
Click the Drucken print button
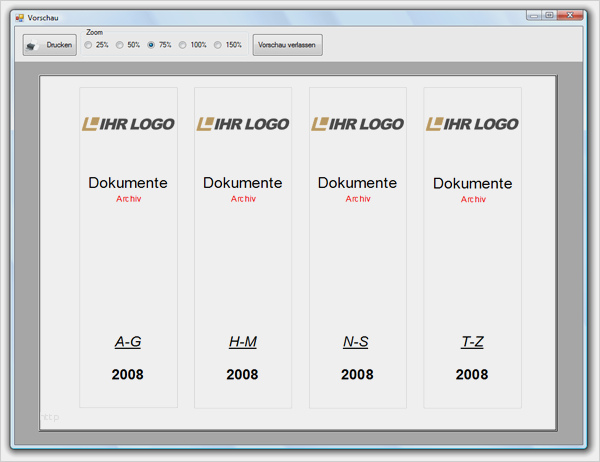pos(50,45)
